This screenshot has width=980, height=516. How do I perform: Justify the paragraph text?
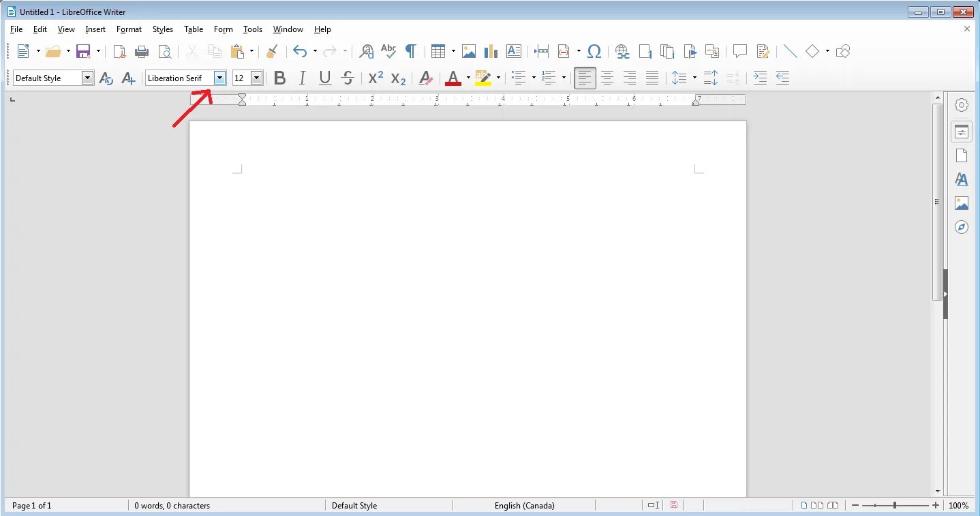652,78
